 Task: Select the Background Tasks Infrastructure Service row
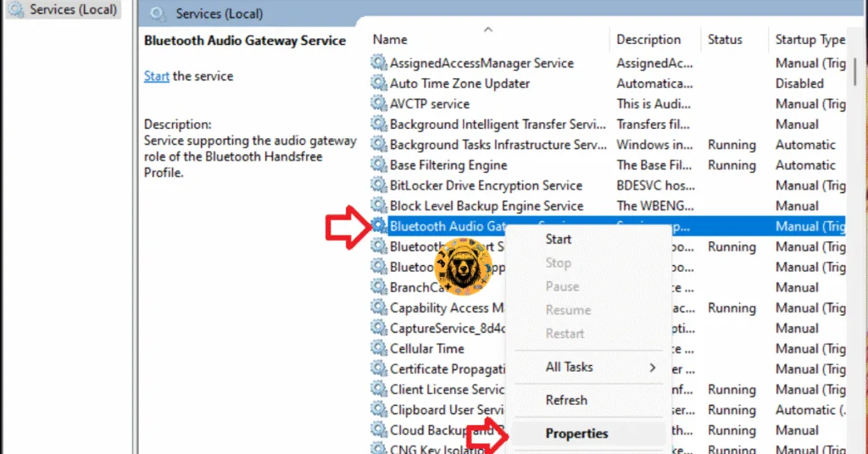point(498,145)
